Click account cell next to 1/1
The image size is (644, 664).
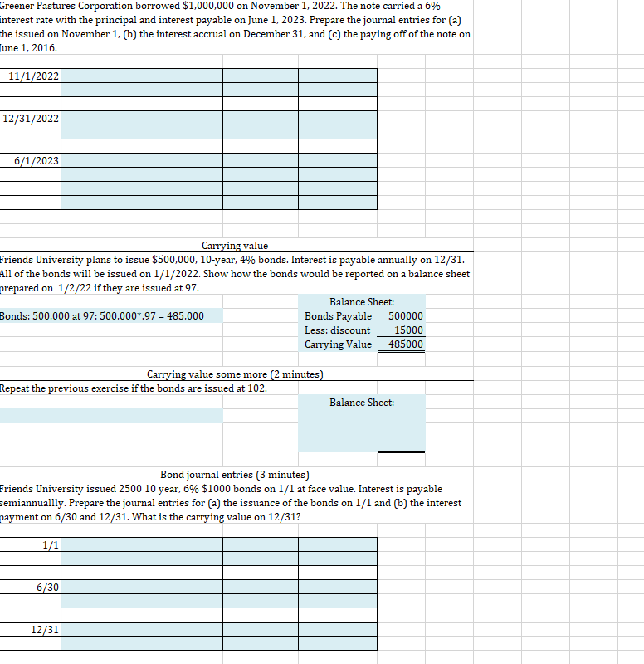click(x=142, y=544)
